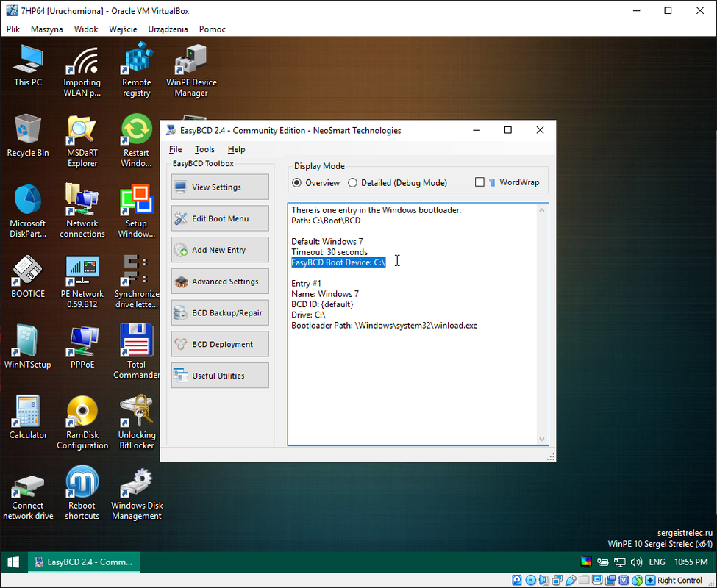This screenshot has height=588, width=717.
Task: Click the 10:55 PM taskbar clock
Action: [691, 562]
